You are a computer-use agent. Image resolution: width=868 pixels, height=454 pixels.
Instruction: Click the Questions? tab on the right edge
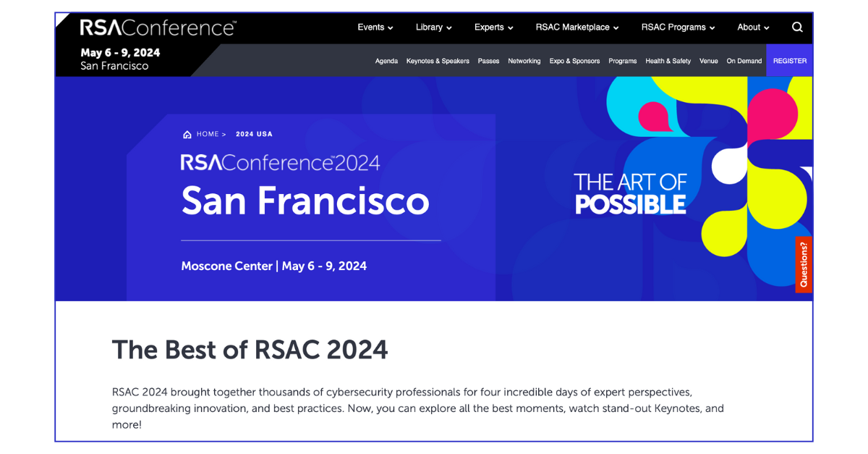pos(804,264)
